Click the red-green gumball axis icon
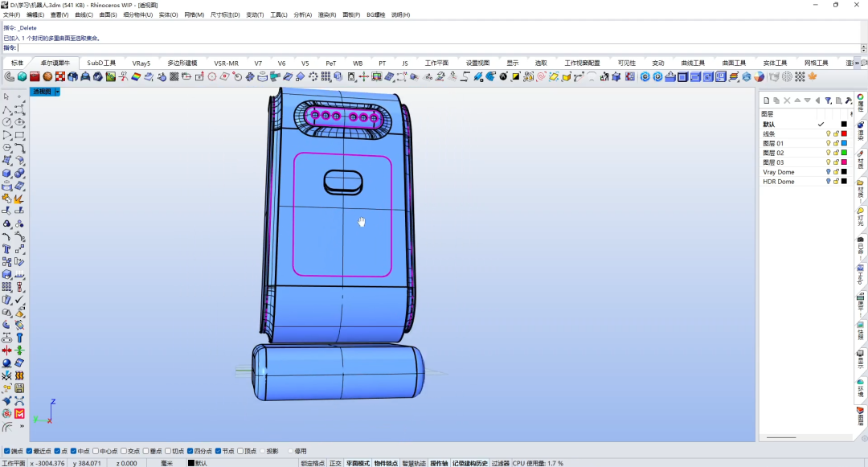Image resolution: width=868 pixels, height=467 pixels. tap(364, 77)
